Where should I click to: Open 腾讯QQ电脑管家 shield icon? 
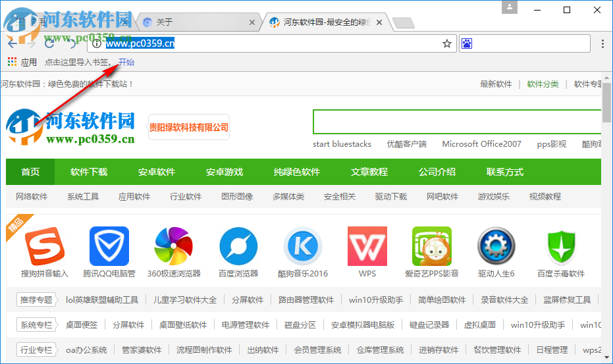(109, 246)
